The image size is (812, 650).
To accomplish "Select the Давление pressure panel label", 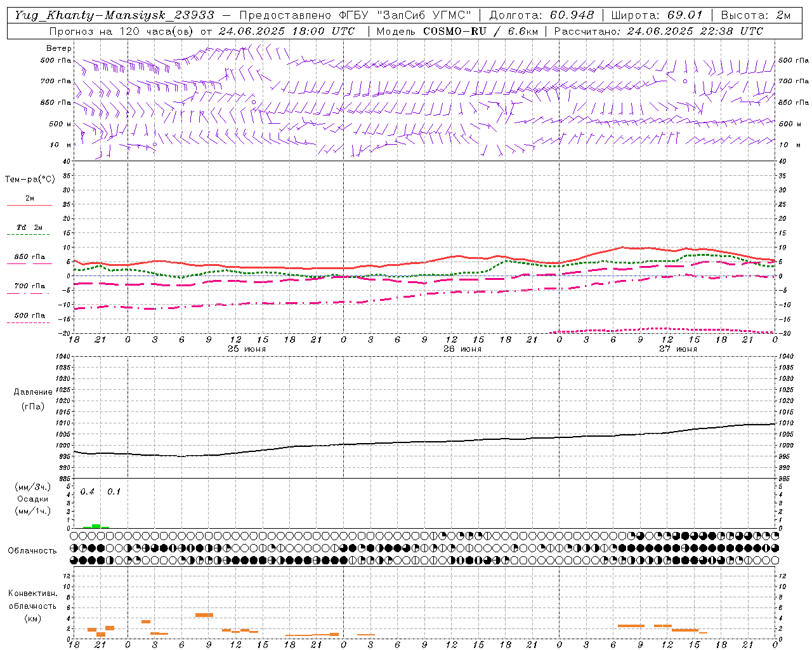I will pyautogui.click(x=33, y=392).
